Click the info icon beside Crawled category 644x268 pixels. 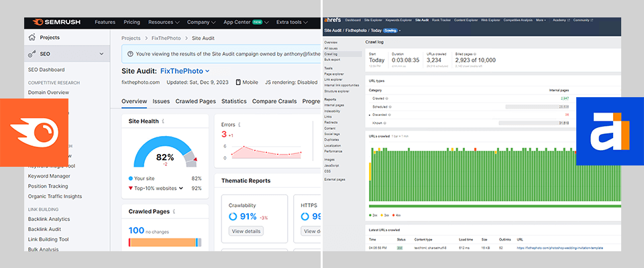(x=386, y=98)
